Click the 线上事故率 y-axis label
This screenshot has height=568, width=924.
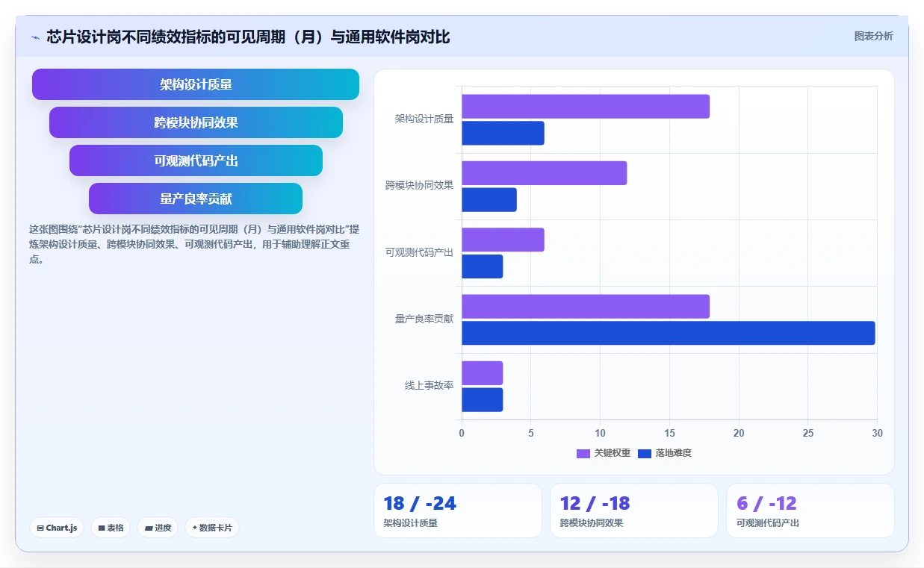click(430, 386)
